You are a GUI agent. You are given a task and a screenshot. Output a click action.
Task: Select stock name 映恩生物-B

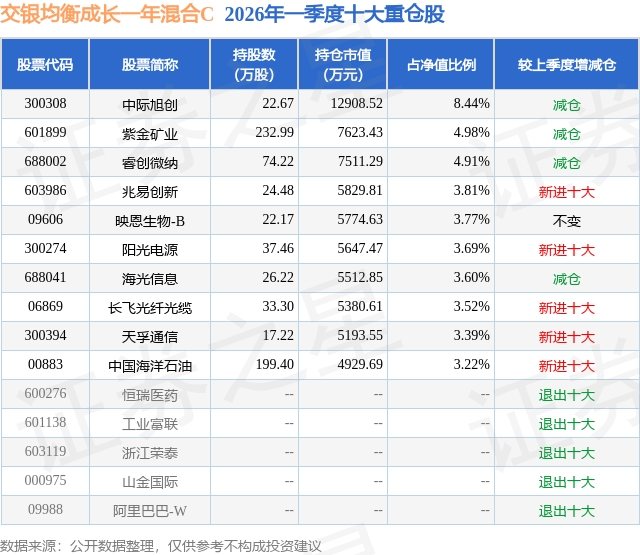click(150, 221)
